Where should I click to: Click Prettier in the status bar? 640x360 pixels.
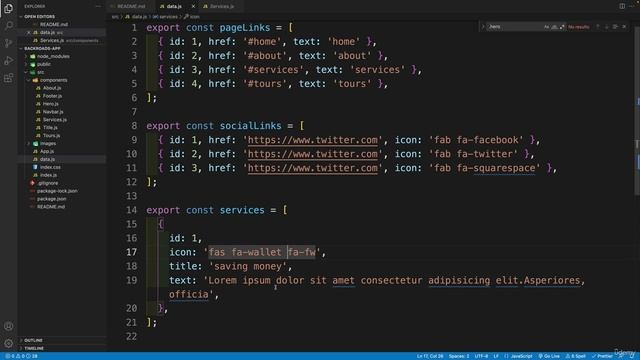tap(602, 356)
